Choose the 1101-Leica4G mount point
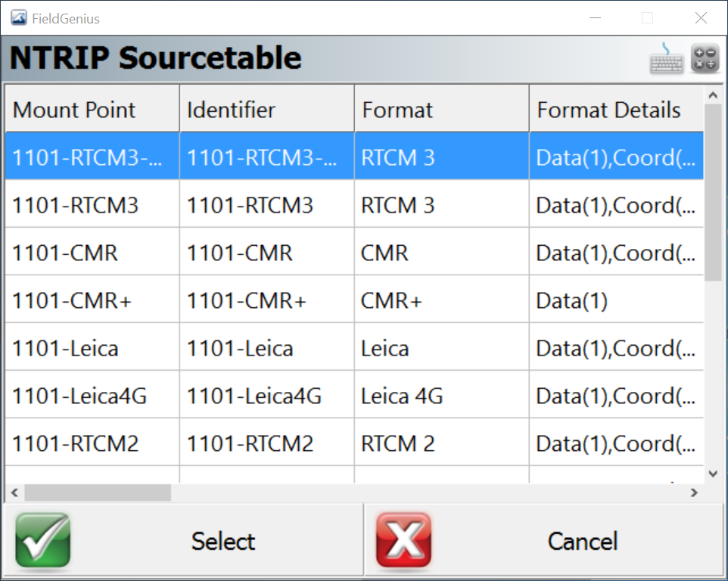 (x=79, y=396)
